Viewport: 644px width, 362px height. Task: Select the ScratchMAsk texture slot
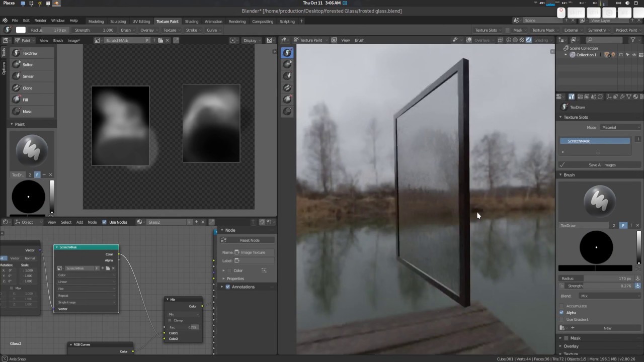595,141
